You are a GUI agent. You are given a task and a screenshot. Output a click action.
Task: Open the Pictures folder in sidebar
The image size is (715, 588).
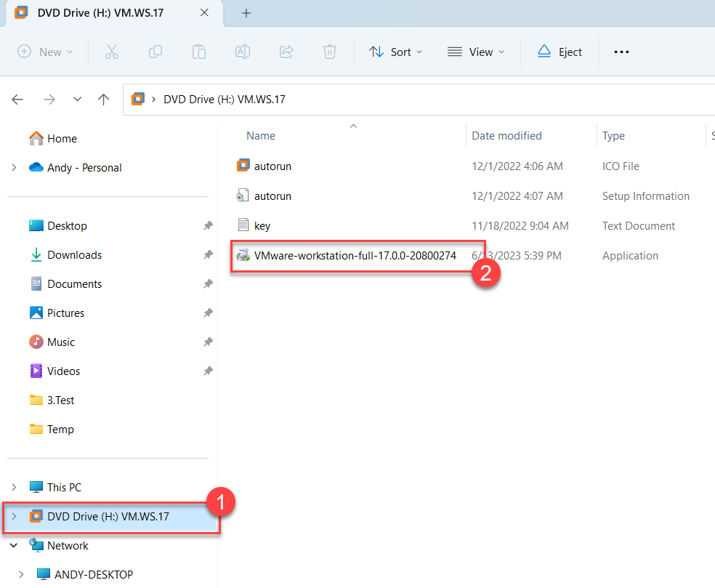(x=65, y=313)
